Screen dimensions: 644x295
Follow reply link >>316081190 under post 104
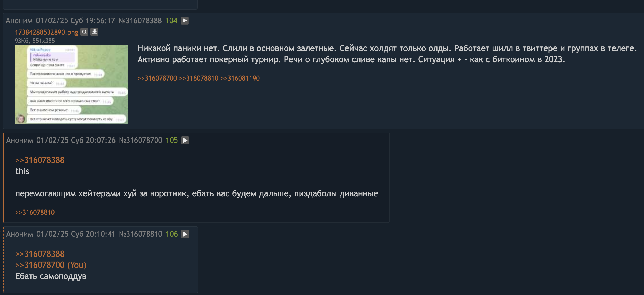[240, 78]
